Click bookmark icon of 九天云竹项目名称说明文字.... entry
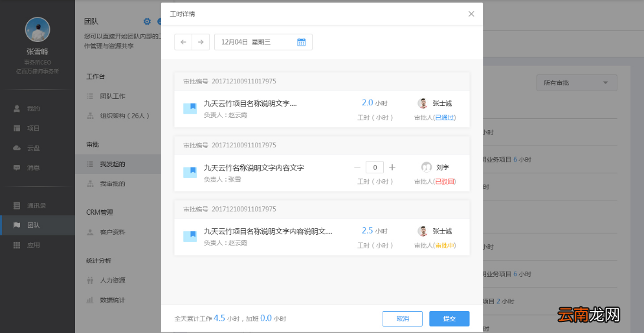Screen dimensions: 644x333 point(190,108)
